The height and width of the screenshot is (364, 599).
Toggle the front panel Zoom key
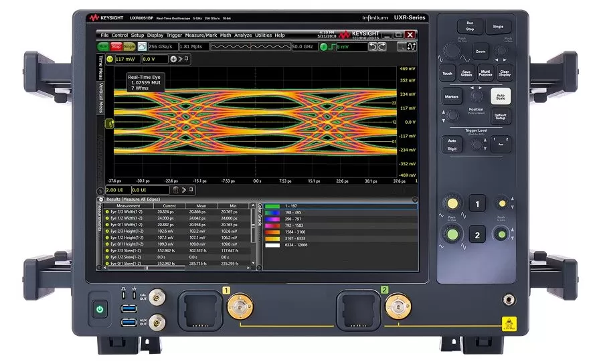click(481, 52)
